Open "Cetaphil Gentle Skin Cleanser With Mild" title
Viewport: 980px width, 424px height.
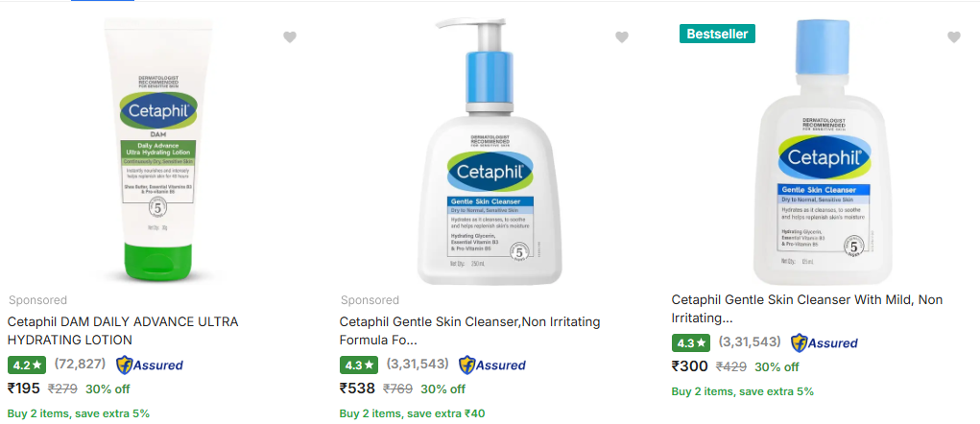(x=806, y=309)
